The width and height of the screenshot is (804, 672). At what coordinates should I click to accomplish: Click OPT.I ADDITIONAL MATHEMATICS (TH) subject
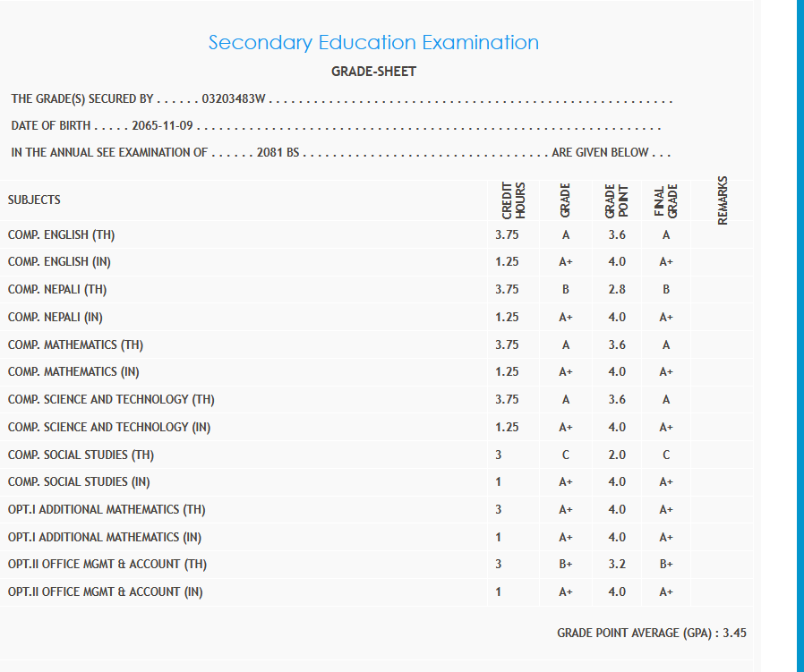pos(107,510)
